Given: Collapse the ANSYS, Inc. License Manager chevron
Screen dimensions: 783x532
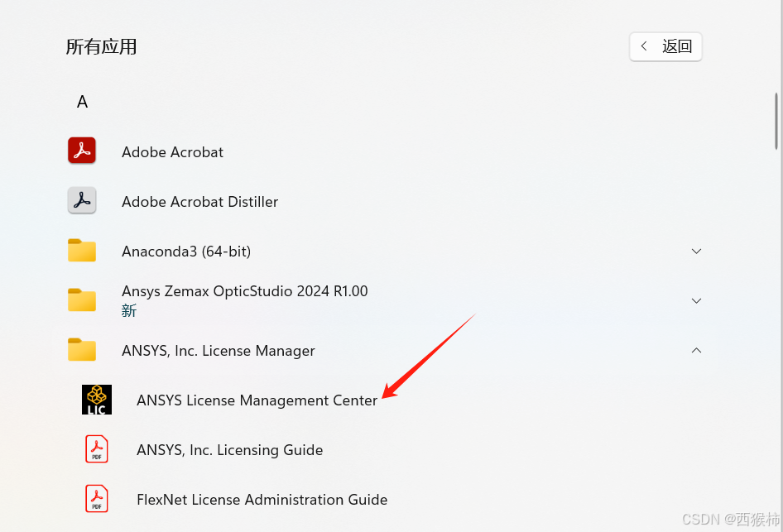Looking at the screenshot, I should pos(697,350).
